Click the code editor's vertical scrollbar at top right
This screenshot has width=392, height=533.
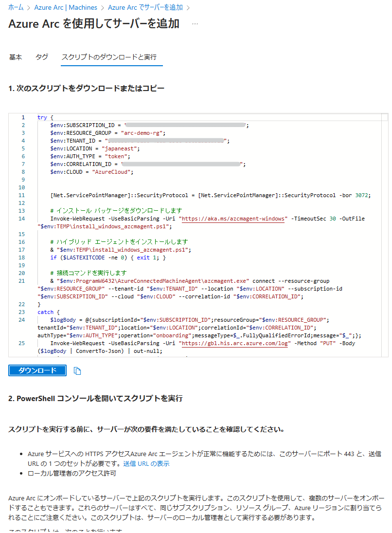pyautogui.click(x=385, y=118)
